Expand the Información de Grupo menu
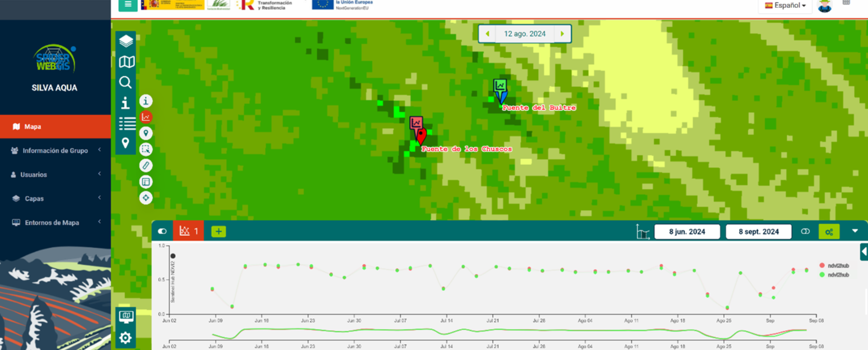Viewport: 868px width, 350px height. 55,151
